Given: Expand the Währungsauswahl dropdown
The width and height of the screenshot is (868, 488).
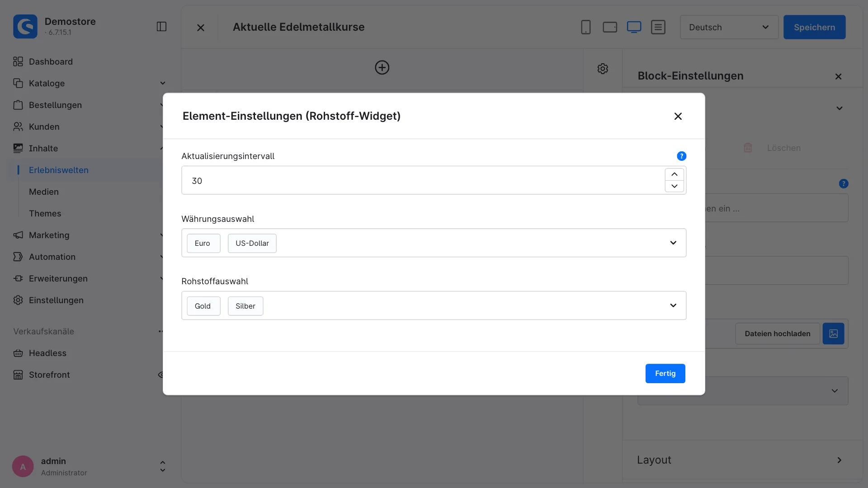Looking at the screenshot, I should pyautogui.click(x=673, y=243).
